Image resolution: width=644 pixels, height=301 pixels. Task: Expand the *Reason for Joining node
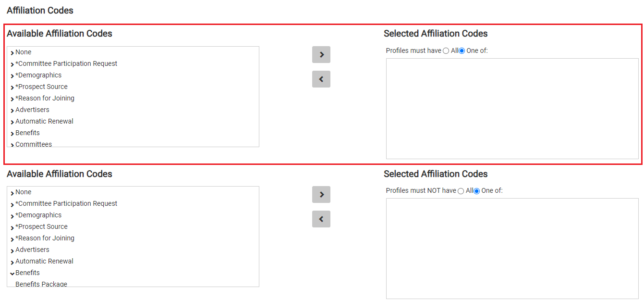pos(12,98)
